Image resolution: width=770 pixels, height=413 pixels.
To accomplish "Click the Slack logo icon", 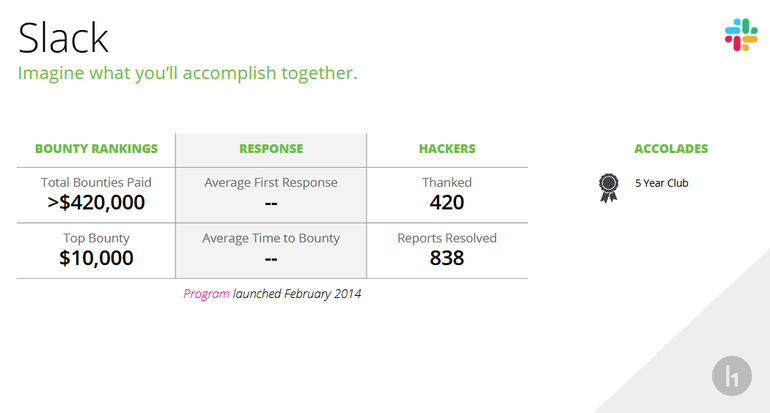I will coord(741,35).
